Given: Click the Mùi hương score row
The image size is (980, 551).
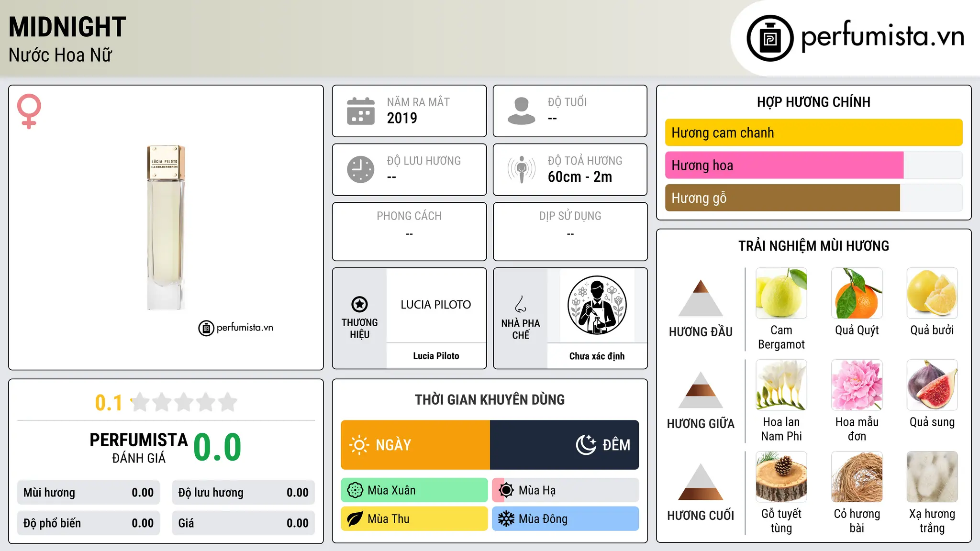Looking at the screenshot, I should tap(89, 493).
